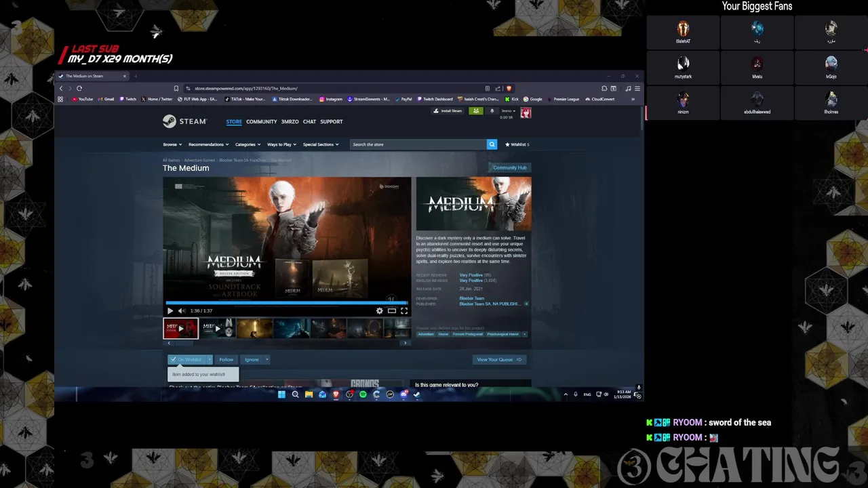Focus the Search the store field
Image resolution: width=868 pixels, height=488 pixels.
click(418, 144)
